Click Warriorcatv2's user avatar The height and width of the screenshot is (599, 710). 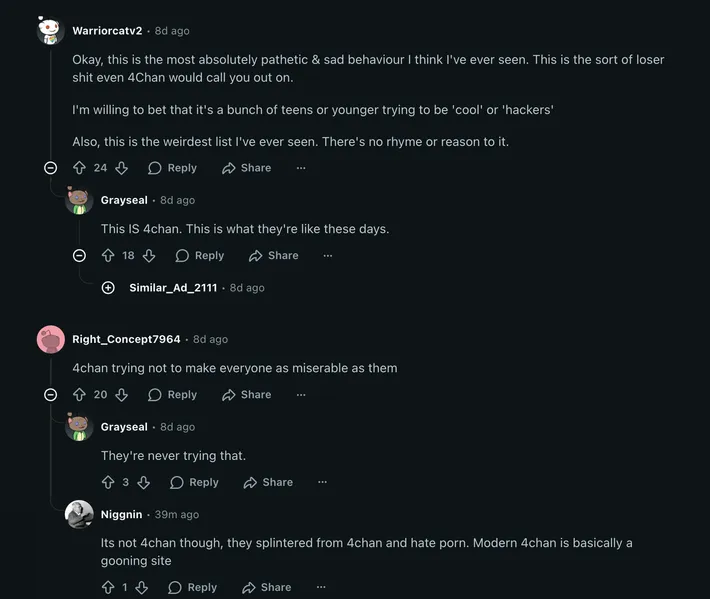51,31
